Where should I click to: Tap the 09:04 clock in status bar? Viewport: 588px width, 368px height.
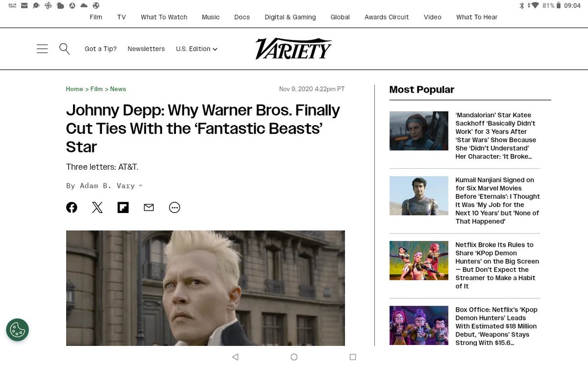coord(572,5)
